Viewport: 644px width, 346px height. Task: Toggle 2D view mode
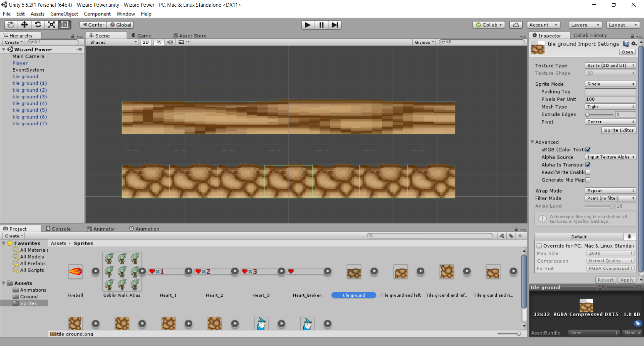click(x=146, y=42)
